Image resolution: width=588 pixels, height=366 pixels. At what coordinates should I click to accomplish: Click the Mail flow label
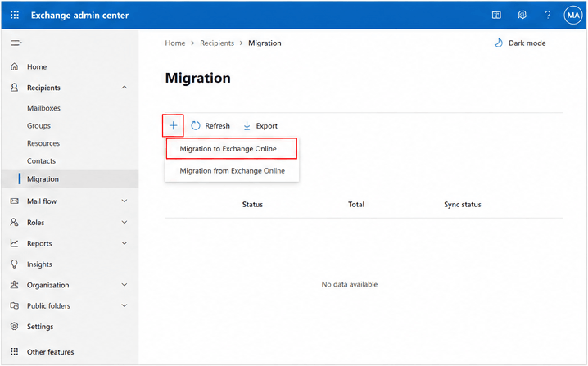pyautogui.click(x=42, y=201)
